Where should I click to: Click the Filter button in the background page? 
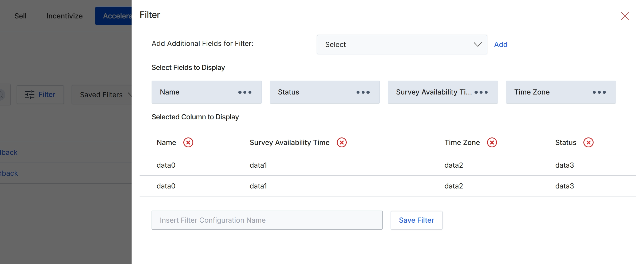click(40, 94)
